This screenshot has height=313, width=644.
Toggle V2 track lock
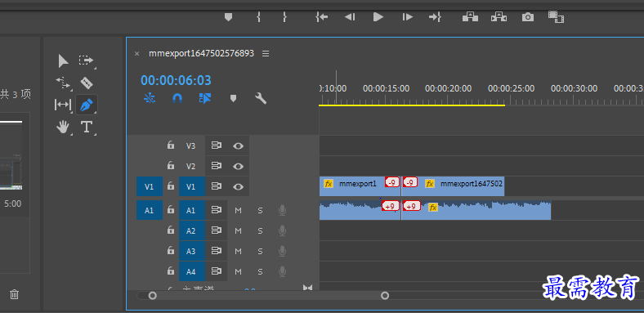point(171,166)
